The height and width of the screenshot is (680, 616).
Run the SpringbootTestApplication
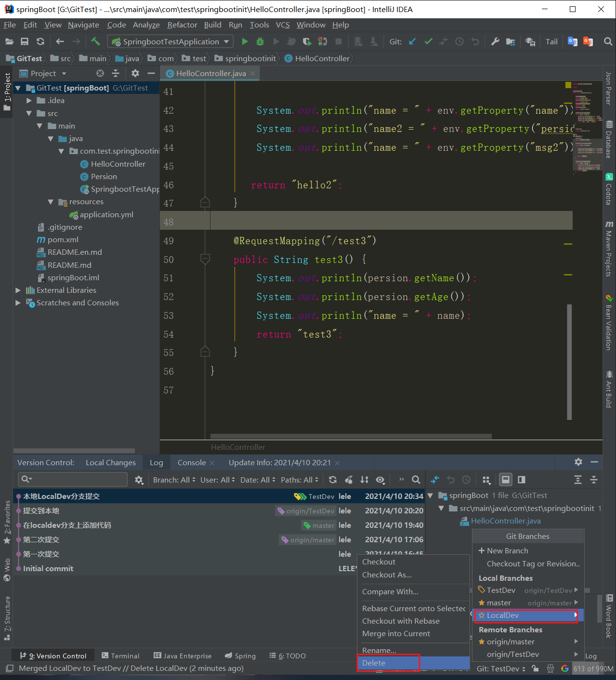(x=245, y=41)
